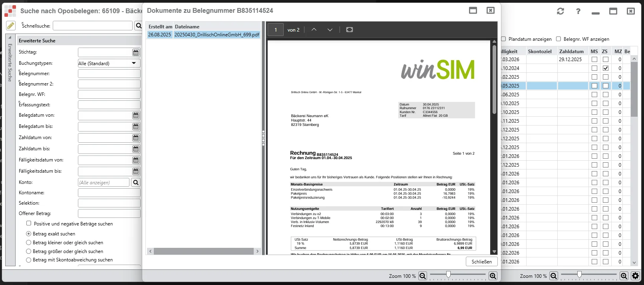
Task: Click the date cell 26.08.2025
Action: tap(160, 35)
